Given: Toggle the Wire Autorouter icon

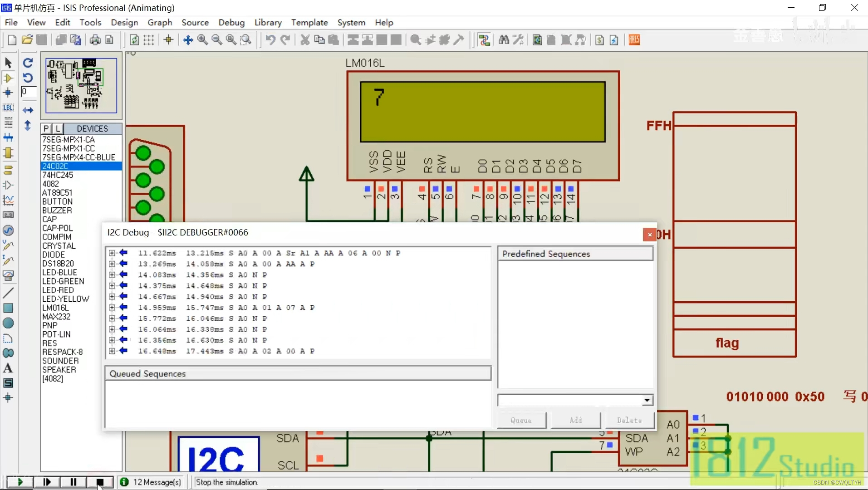Looking at the screenshot, I should pyautogui.click(x=485, y=40).
